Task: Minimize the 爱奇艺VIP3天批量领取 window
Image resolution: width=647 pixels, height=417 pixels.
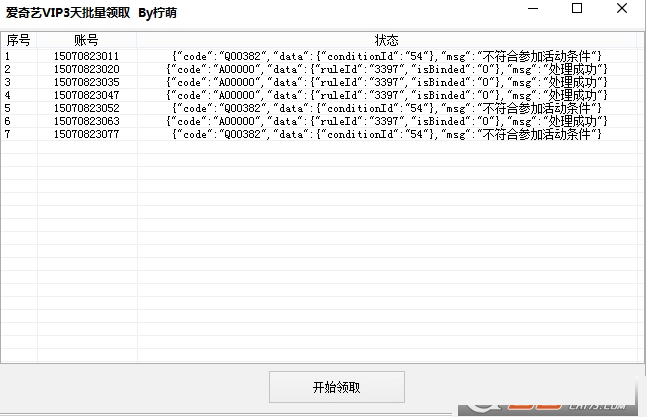Action: pyautogui.click(x=533, y=8)
